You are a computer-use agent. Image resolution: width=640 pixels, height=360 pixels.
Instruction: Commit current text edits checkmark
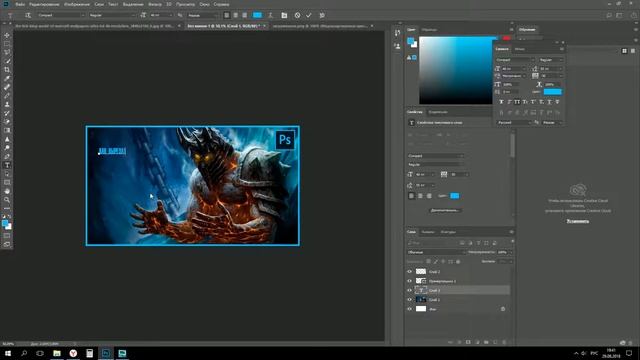coord(309,15)
